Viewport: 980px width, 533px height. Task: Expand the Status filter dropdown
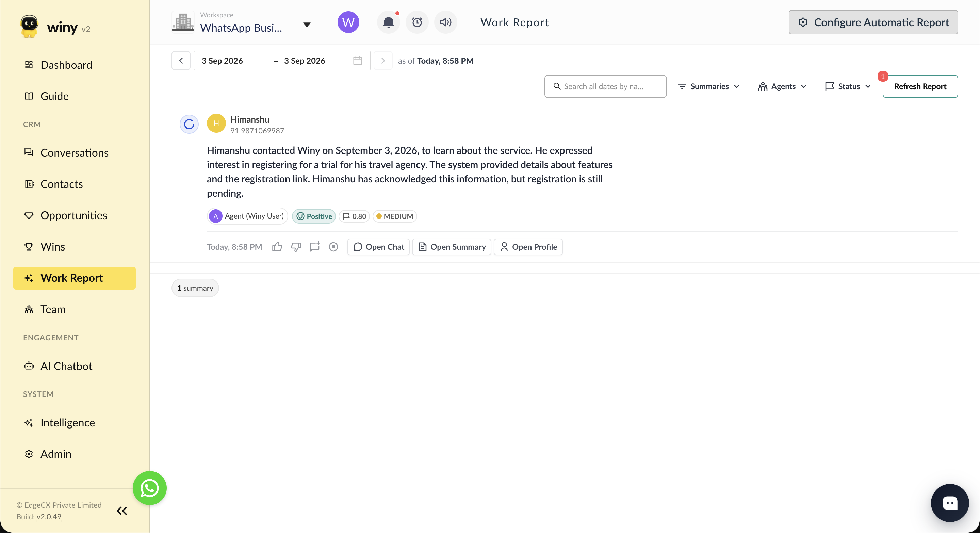tap(848, 86)
